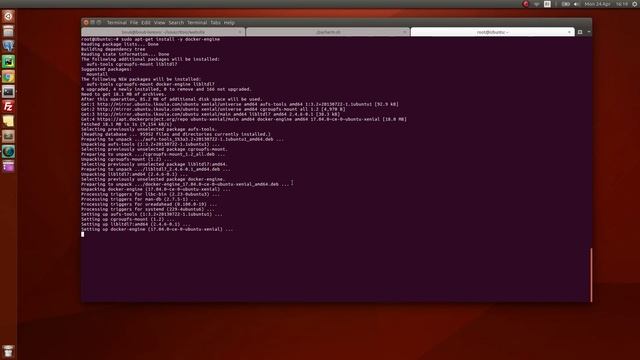Screen dimensions: 640x360
Task: Click the terminal cursor prompt line
Action: coord(83,234)
